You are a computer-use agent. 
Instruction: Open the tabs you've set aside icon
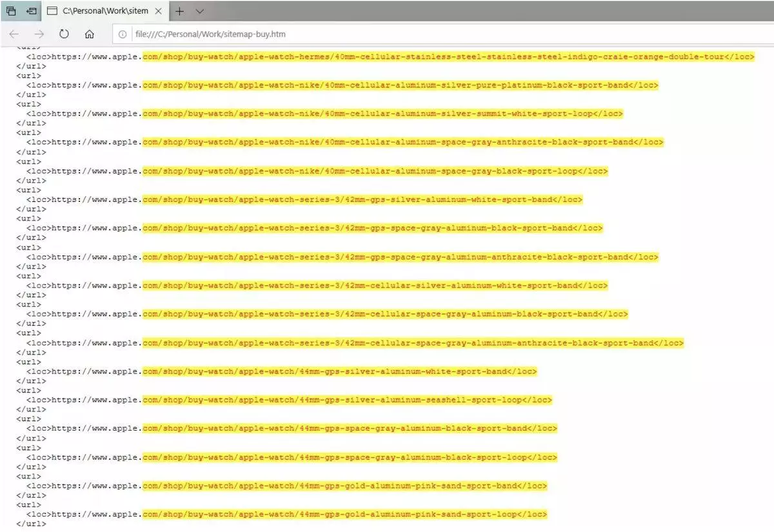pyautogui.click(x=11, y=11)
